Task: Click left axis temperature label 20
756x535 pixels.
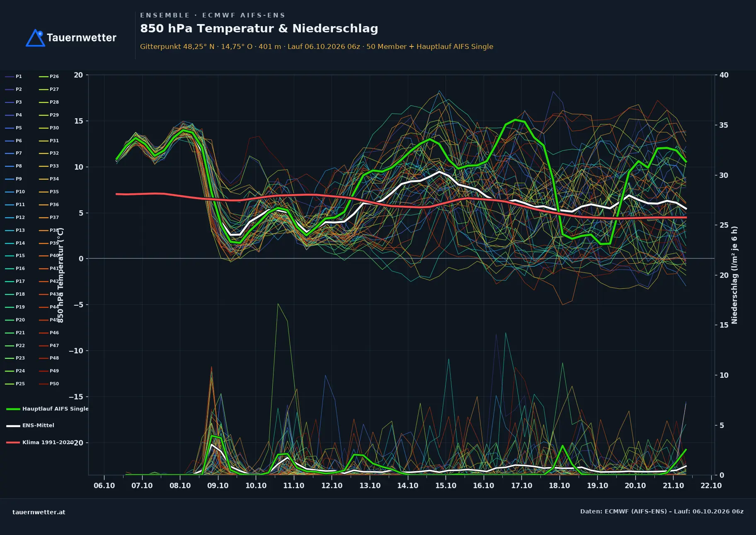Action: pyautogui.click(x=78, y=75)
